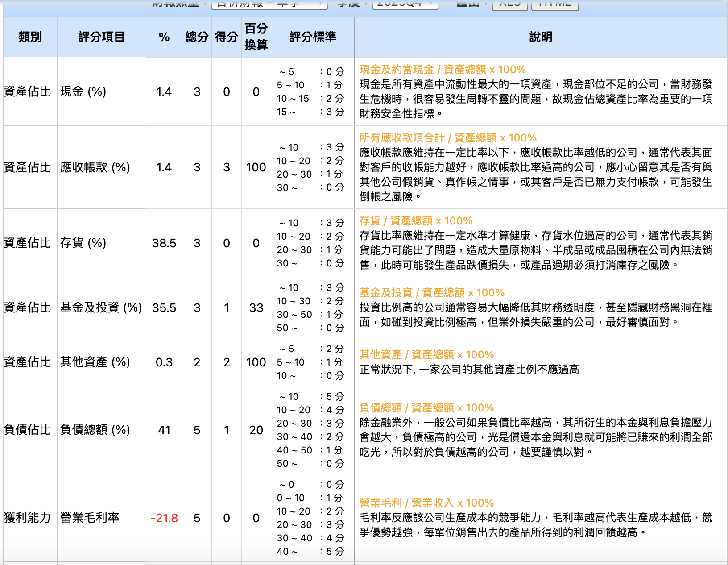The image size is (728, 565).
Task: Click the 類別 column header
Action: 30,37
